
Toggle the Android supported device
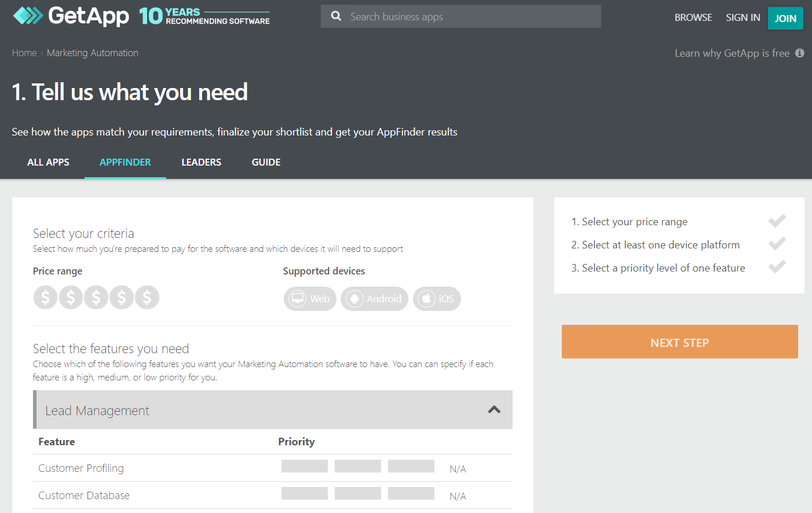(x=374, y=299)
